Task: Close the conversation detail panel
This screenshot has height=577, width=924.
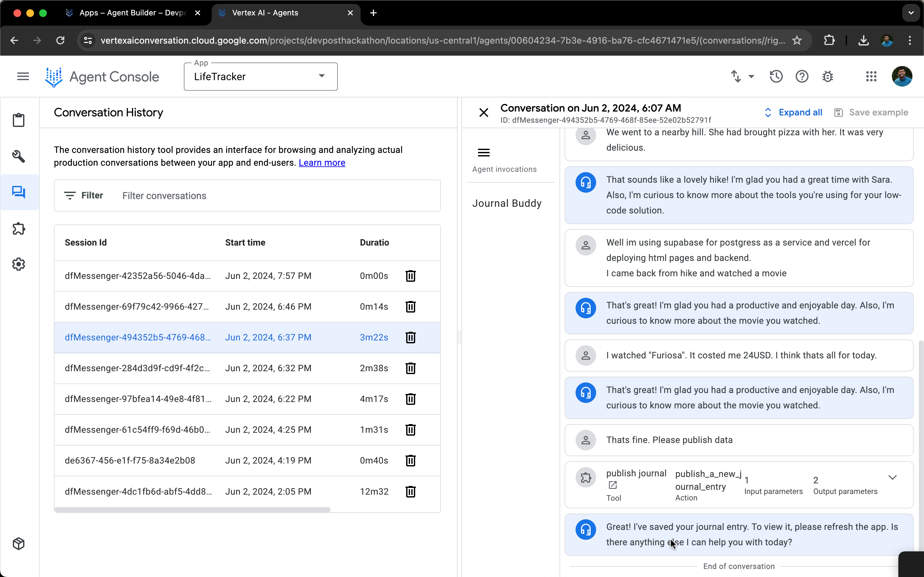Action: 483,113
